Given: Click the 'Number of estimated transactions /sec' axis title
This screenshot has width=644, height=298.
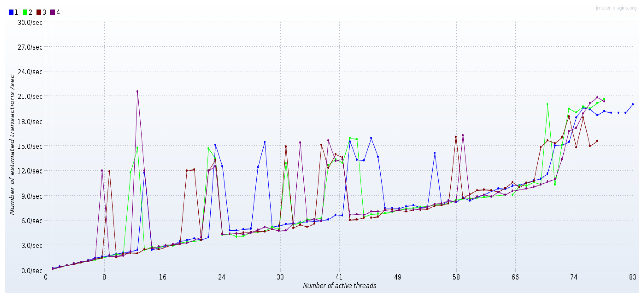Looking at the screenshot, I should [x=12, y=145].
